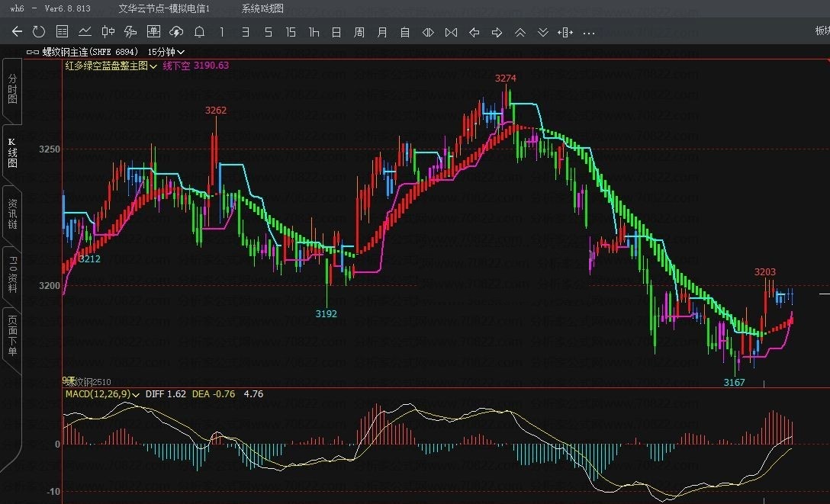
Task: Click the 3262 high price label
Action: tap(215, 110)
